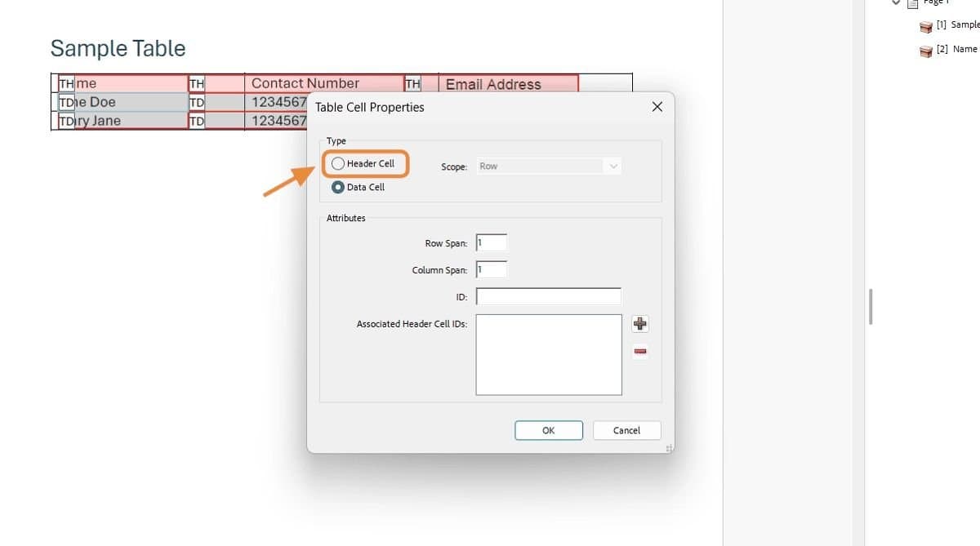Click the plus icon beside Associated Header Cell IDs
The height and width of the screenshot is (546, 980).
tap(640, 323)
